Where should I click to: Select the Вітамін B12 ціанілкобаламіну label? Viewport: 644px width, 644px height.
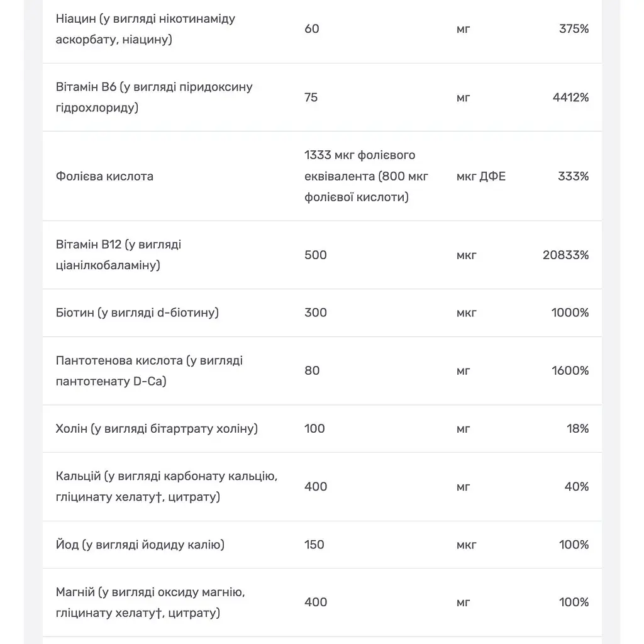[x=118, y=255]
